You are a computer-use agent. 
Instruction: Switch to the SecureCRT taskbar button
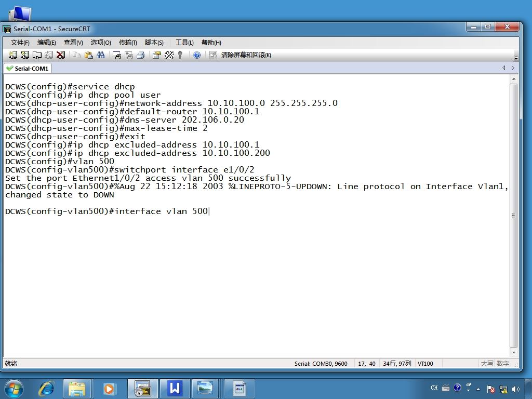click(x=142, y=389)
